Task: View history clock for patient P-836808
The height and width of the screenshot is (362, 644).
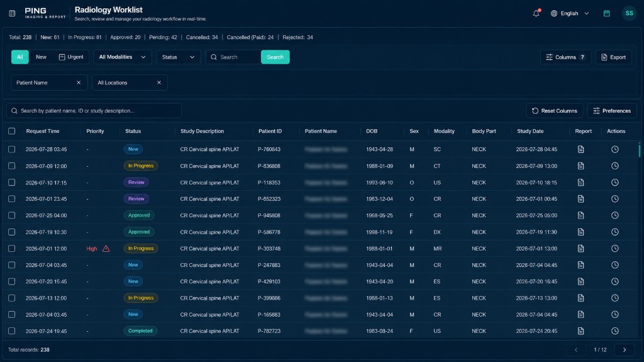Action: pos(614,166)
